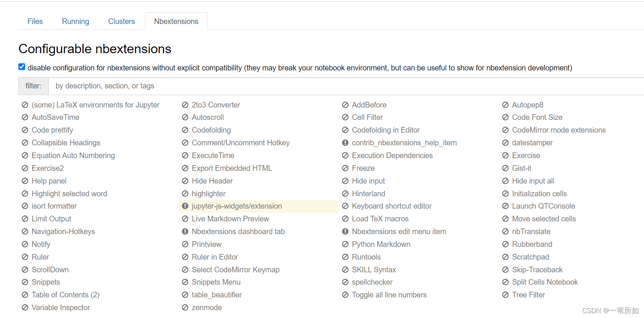Switch to the Files tab
Image resolution: width=644 pixels, height=318 pixels.
click(35, 21)
